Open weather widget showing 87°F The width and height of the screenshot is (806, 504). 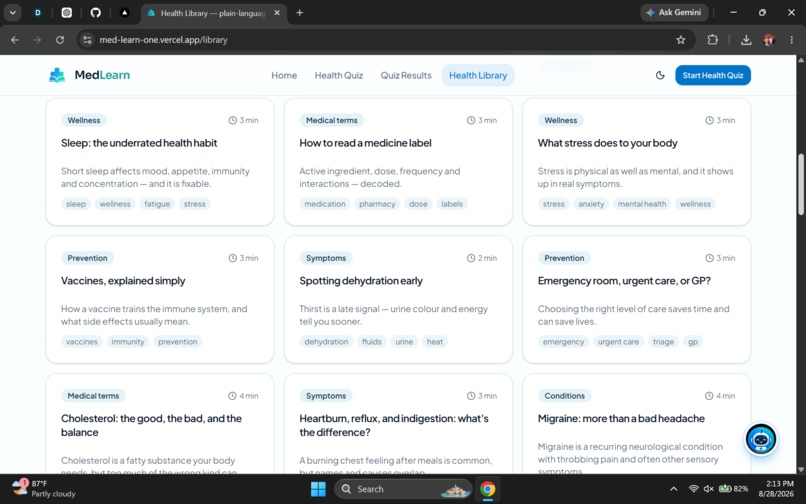click(44, 489)
